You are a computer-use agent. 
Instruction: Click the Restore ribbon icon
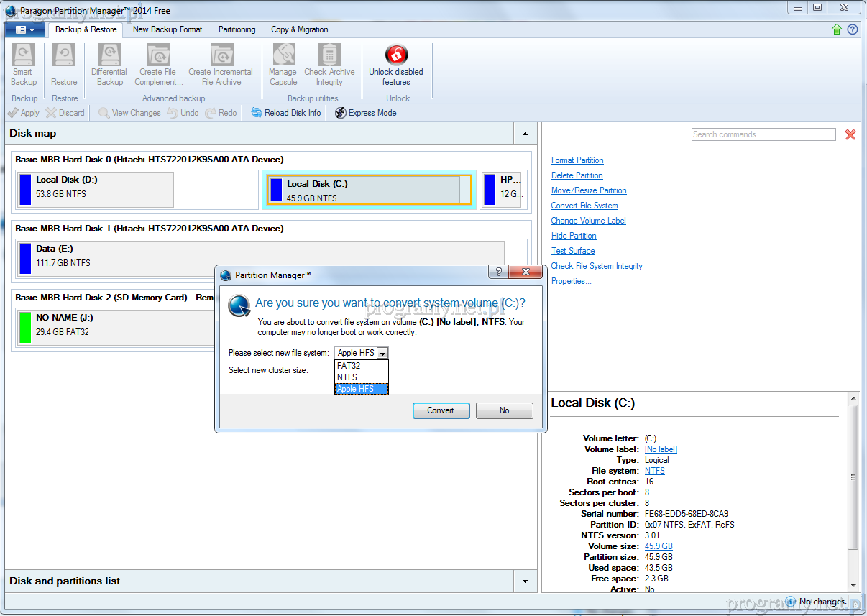click(x=64, y=55)
